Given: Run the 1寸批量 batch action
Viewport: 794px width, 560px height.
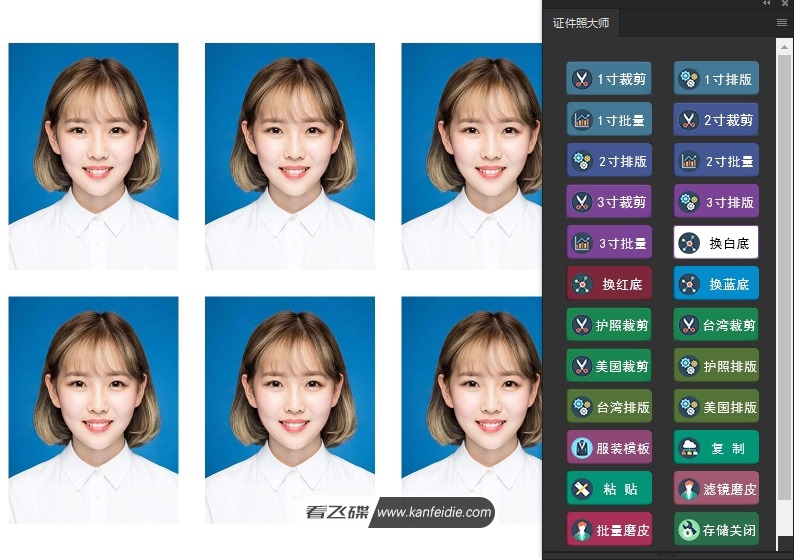Looking at the screenshot, I should [x=609, y=119].
